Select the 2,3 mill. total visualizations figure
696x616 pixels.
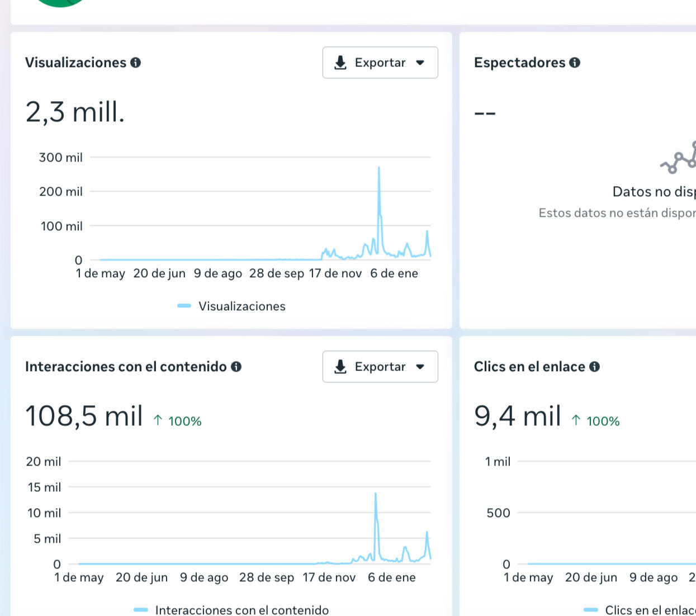[x=75, y=112]
